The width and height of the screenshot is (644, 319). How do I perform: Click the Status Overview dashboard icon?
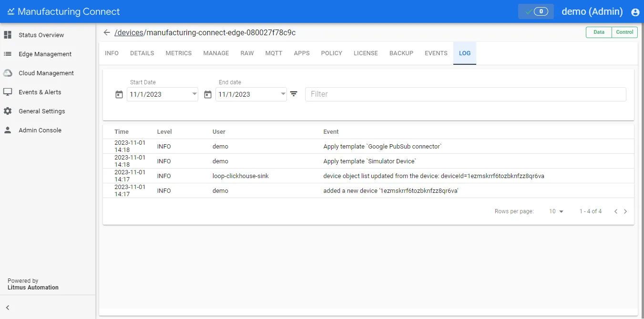tap(8, 35)
